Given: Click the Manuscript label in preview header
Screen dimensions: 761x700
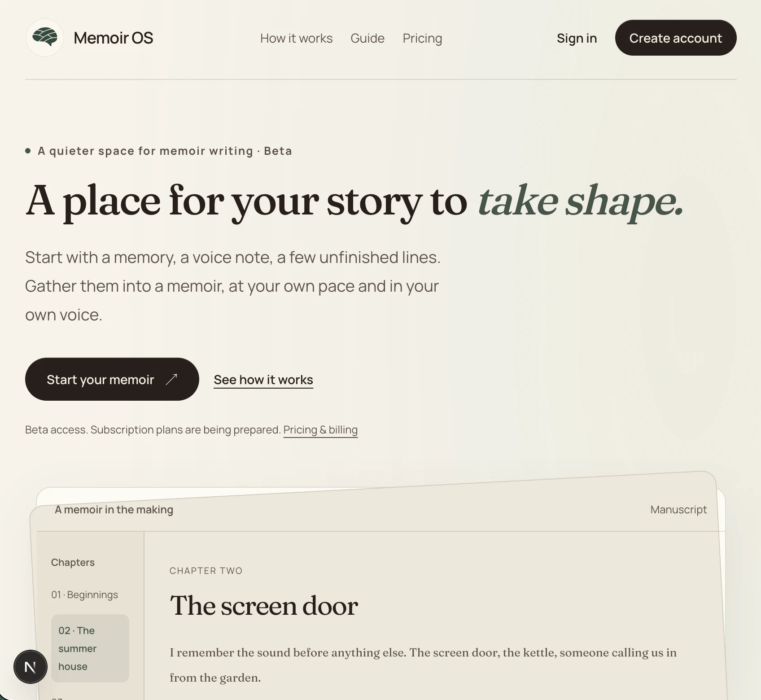Looking at the screenshot, I should [x=678, y=510].
